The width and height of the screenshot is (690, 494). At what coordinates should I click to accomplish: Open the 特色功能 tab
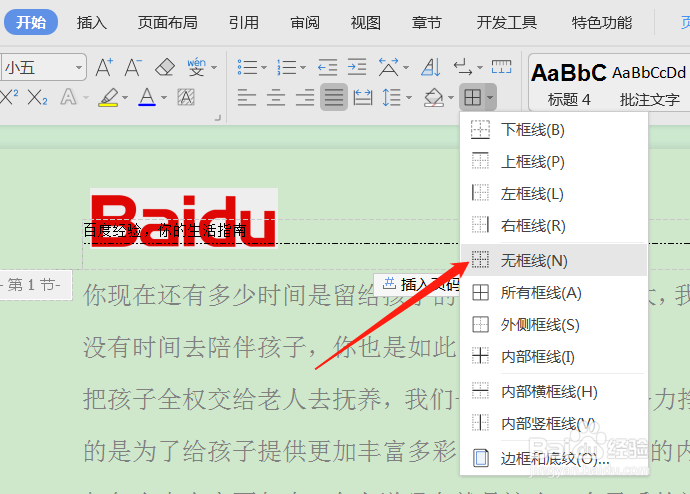[602, 22]
